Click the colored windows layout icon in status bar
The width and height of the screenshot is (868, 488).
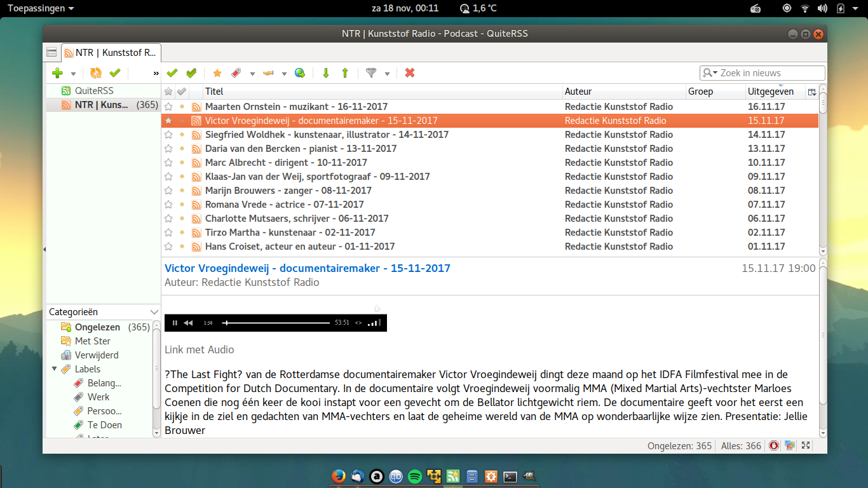pos(790,445)
